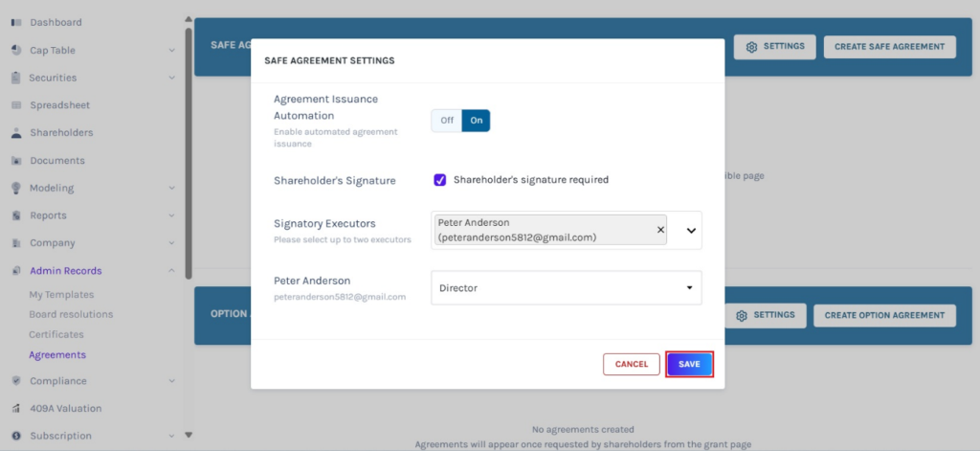Click the Dashboard sidebar icon
Viewport: 980px width, 451px height.
tap(16, 23)
